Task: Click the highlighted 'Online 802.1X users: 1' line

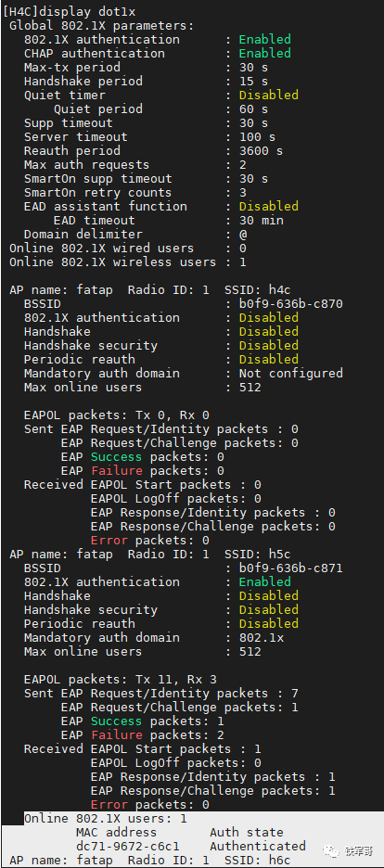Action: click(x=105, y=818)
